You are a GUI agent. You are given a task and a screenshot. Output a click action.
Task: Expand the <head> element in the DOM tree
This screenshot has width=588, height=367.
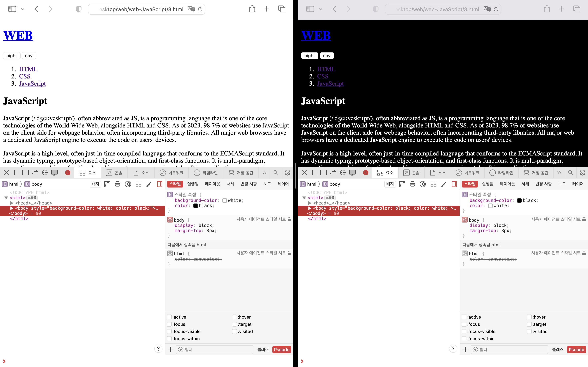pyautogui.click(x=12, y=203)
